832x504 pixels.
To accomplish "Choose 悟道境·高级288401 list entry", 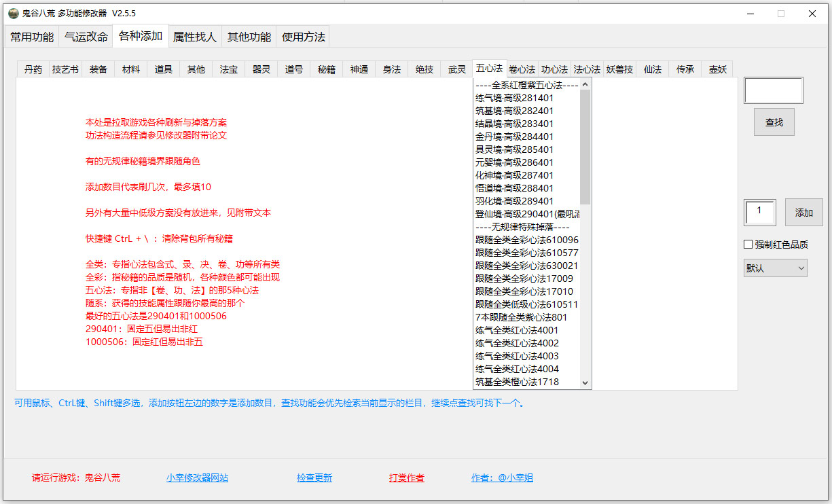I will click(526, 188).
